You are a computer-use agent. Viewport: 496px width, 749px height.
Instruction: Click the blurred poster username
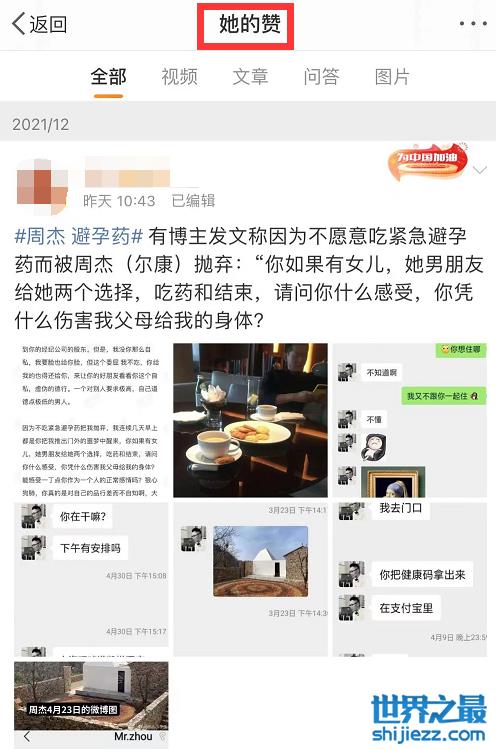tap(127, 172)
